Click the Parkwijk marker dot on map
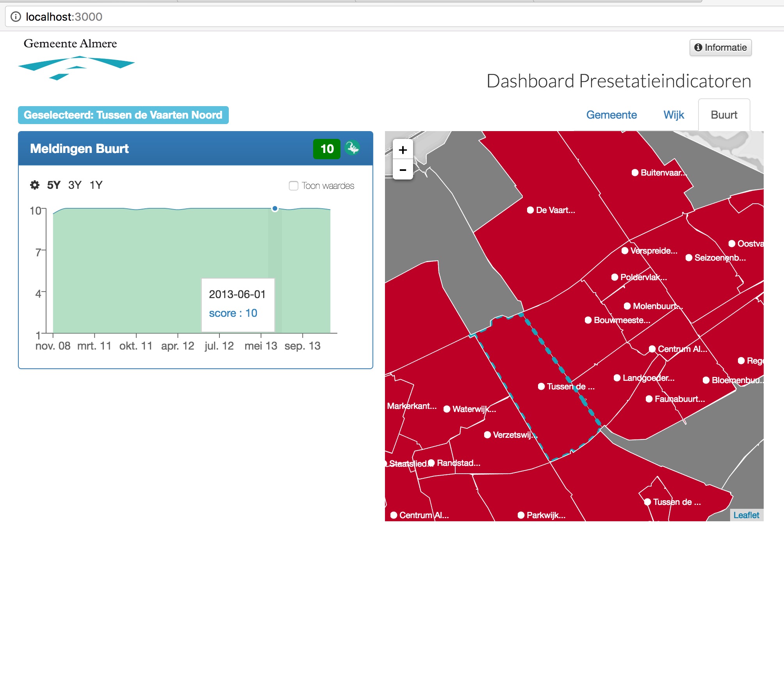 (x=521, y=515)
